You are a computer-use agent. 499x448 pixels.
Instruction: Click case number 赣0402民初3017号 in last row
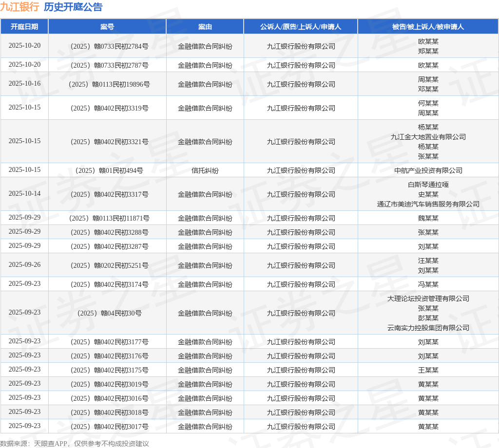(110, 427)
